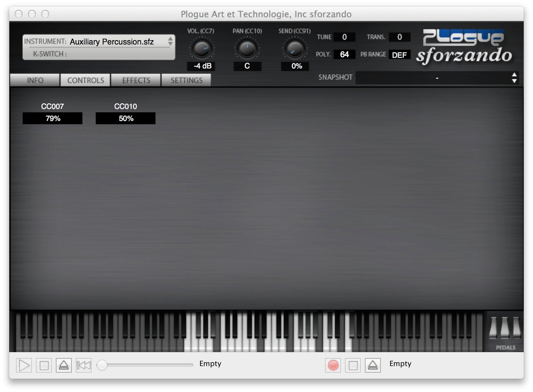Click the Stop playback icon

click(44, 365)
